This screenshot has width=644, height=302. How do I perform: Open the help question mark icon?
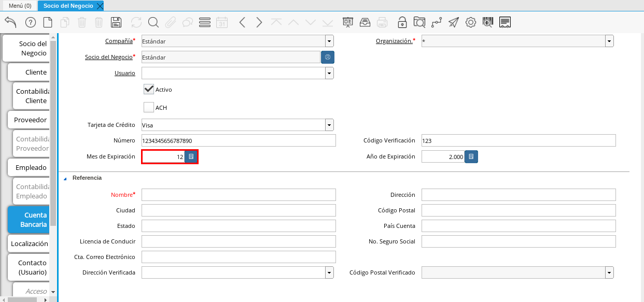30,22
